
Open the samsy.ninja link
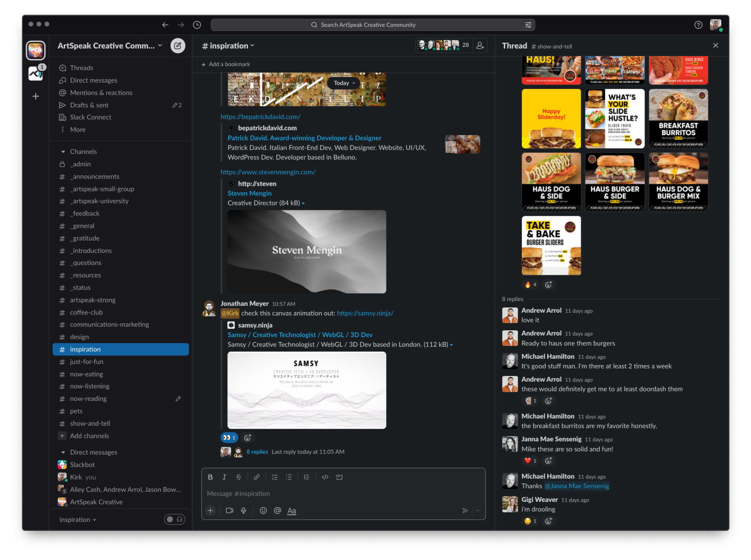tap(365, 313)
